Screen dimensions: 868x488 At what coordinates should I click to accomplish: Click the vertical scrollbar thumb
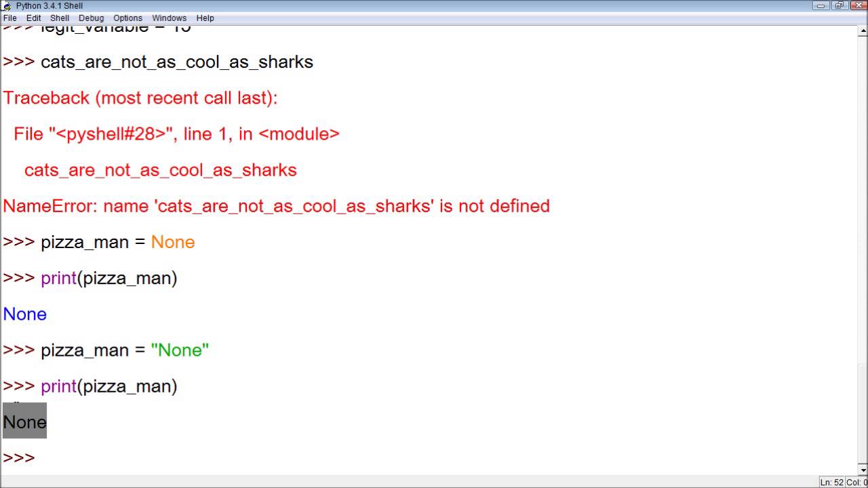[863, 413]
